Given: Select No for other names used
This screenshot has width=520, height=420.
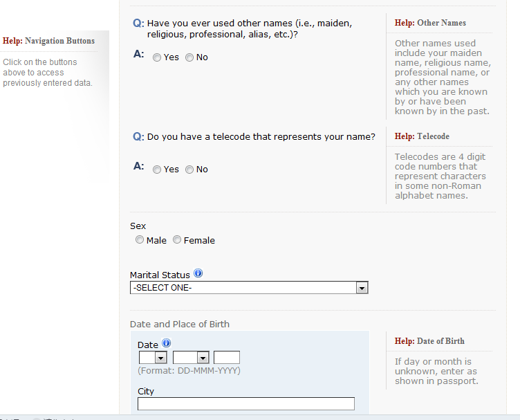Looking at the screenshot, I should tap(189, 58).
